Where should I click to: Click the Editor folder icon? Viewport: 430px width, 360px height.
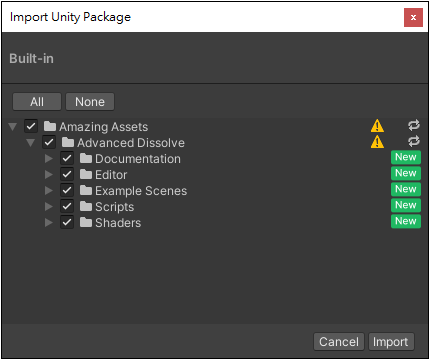point(86,174)
